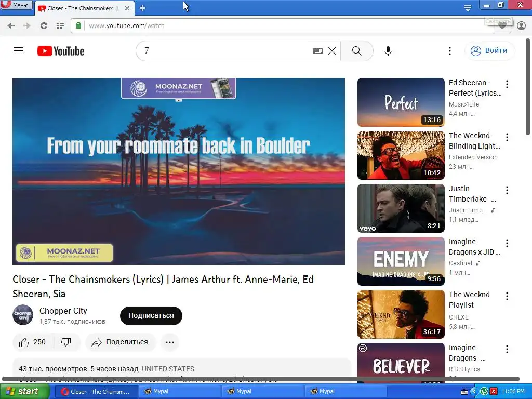
Task: Open the keyboard tray icon
Action: click(x=464, y=392)
